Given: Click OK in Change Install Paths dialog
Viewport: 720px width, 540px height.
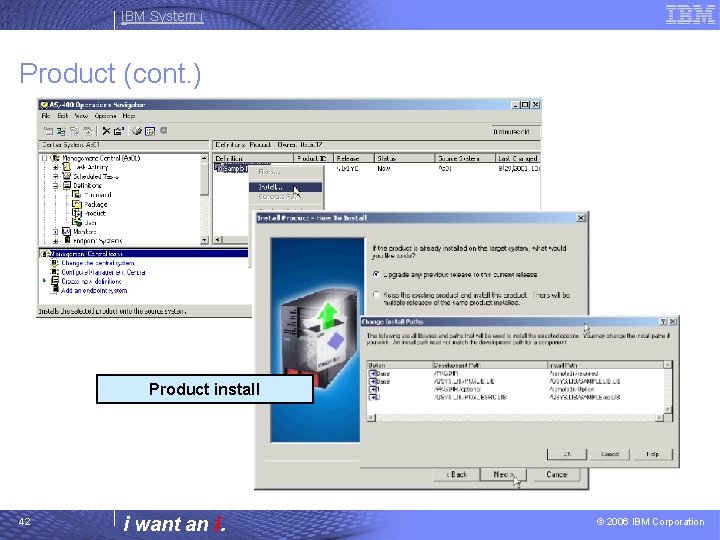Looking at the screenshot, I should [x=567, y=454].
